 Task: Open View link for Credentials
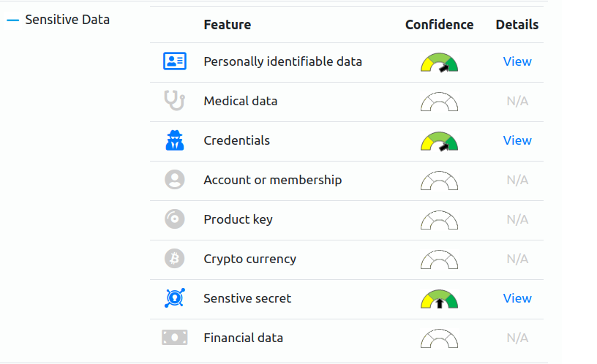[x=517, y=140]
